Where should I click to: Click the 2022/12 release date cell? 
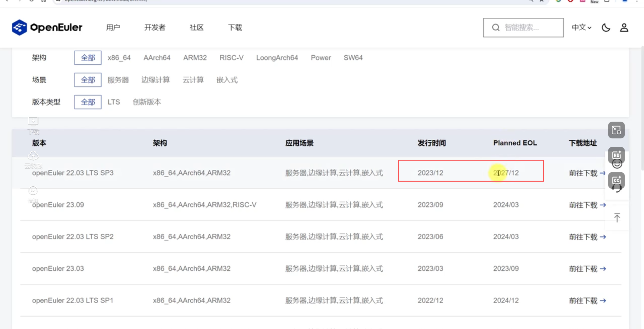coord(431,300)
